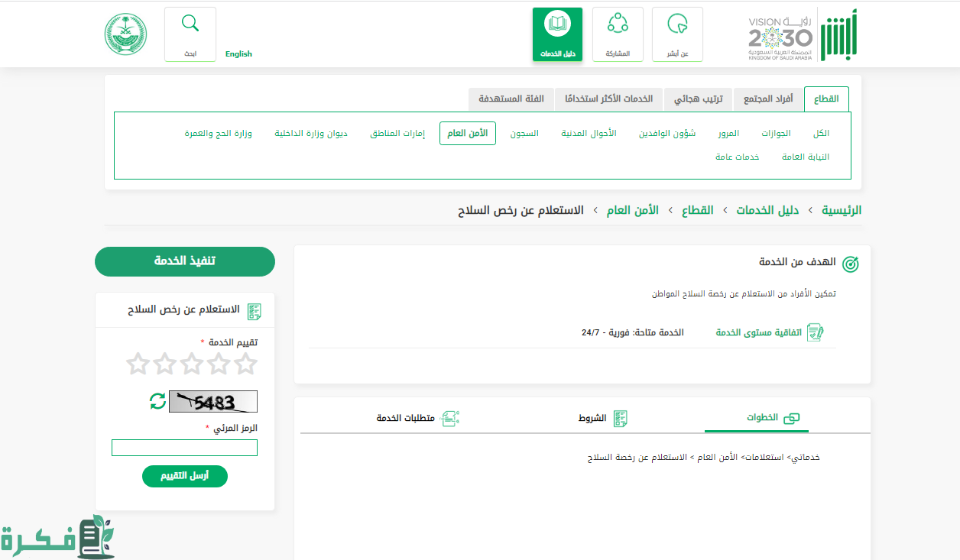This screenshot has width=960, height=560.
Task: Select the middle rating star
Action: 192,364
